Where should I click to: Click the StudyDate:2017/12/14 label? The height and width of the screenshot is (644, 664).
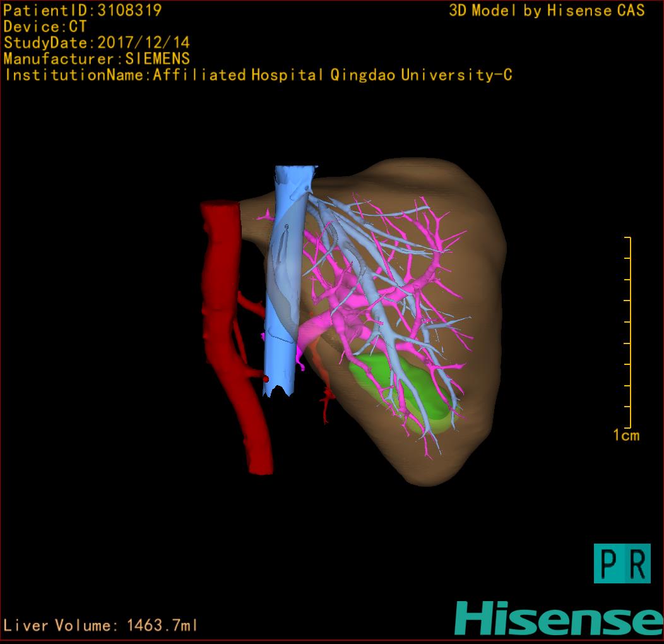click(97, 43)
